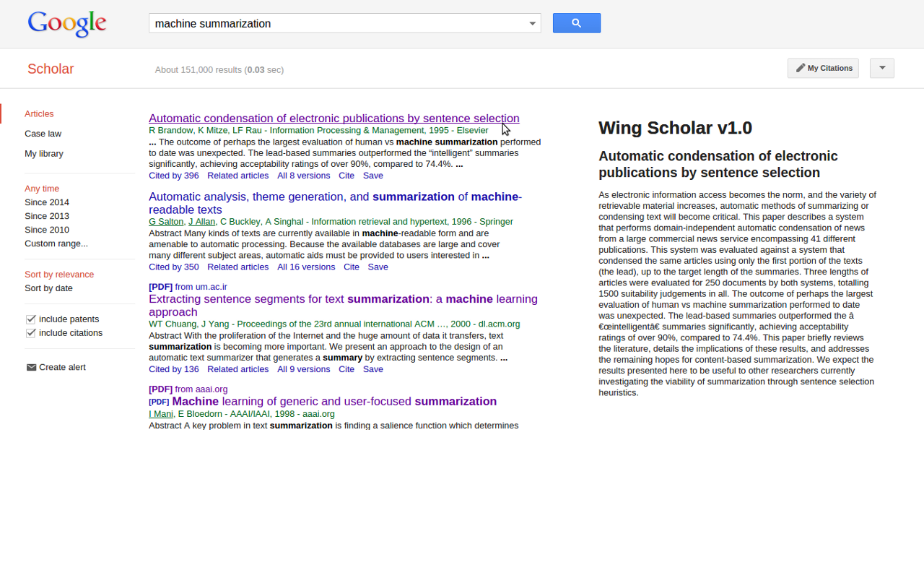The width and height of the screenshot is (924, 578).
Task: Filter results Since 2010
Action: coord(47,230)
